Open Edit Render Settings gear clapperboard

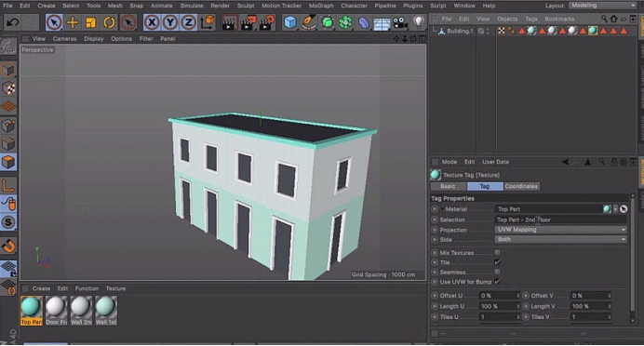point(267,22)
